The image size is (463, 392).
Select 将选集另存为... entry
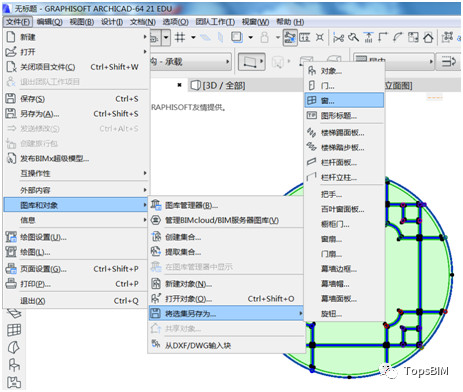226,313
